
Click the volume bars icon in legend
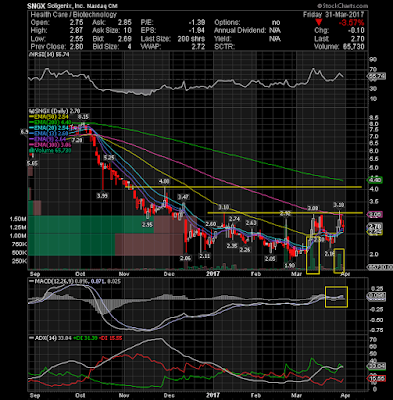click(31, 151)
